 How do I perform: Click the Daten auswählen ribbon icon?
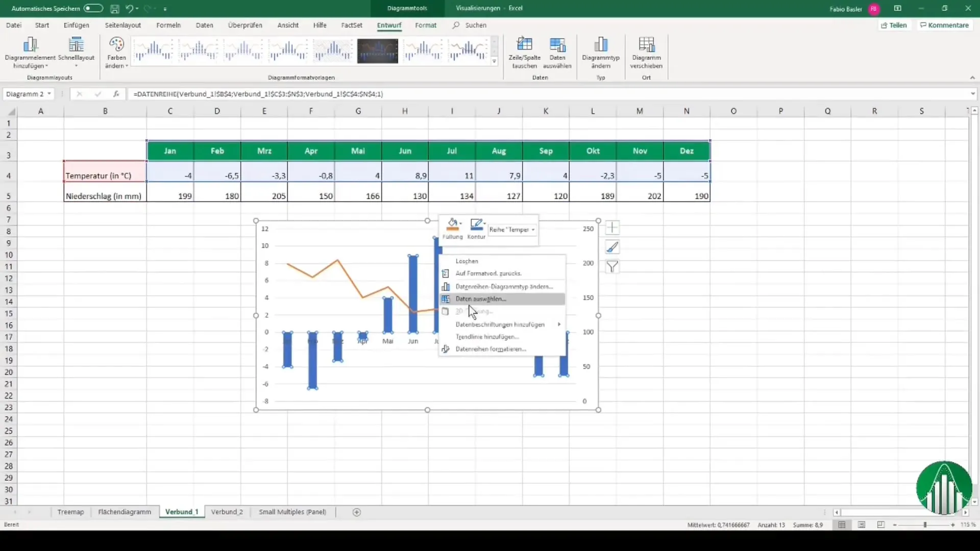(x=557, y=45)
